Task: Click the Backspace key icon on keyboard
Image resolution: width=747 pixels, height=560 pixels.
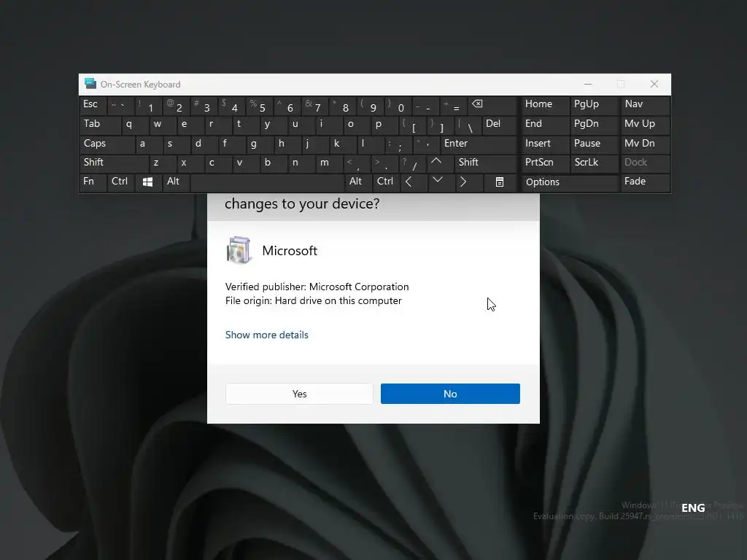Action: click(x=477, y=104)
